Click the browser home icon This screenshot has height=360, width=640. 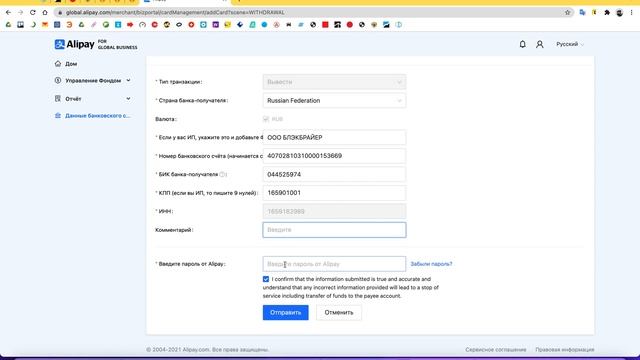[x=45, y=13]
